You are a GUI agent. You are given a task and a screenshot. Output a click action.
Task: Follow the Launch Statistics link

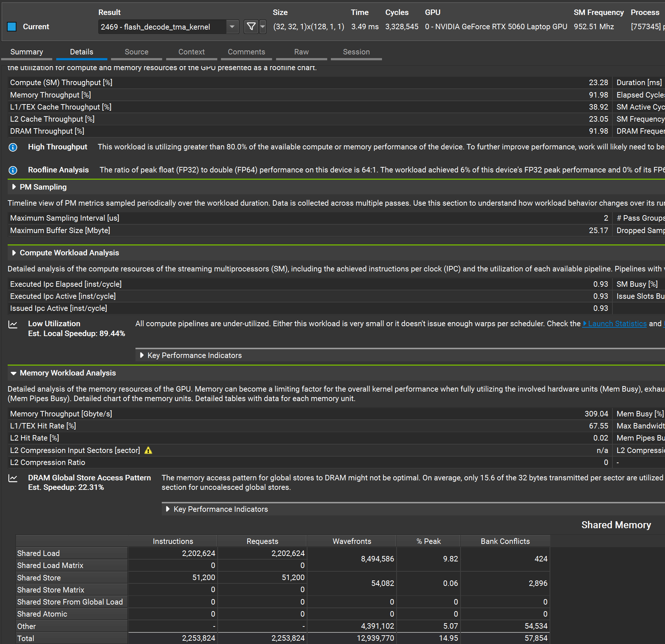pyautogui.click(x=615, y=324)
